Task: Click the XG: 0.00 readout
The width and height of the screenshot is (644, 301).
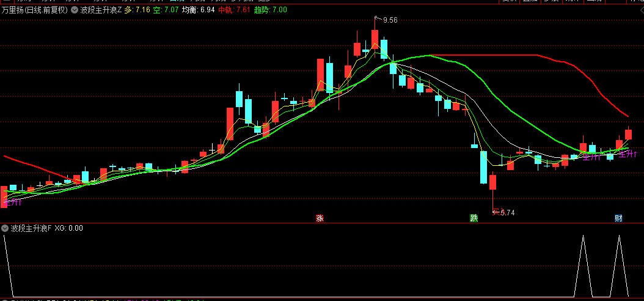Action: pos(68,228)
